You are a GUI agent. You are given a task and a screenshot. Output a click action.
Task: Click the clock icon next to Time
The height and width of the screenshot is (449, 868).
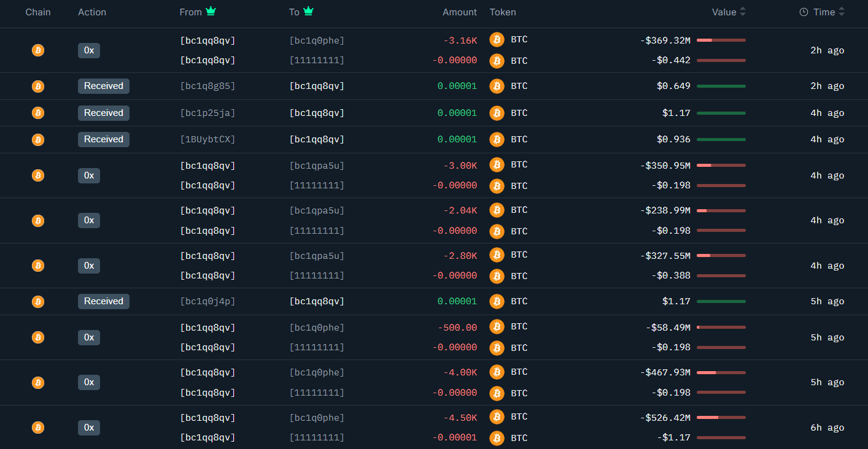point(804,12)
